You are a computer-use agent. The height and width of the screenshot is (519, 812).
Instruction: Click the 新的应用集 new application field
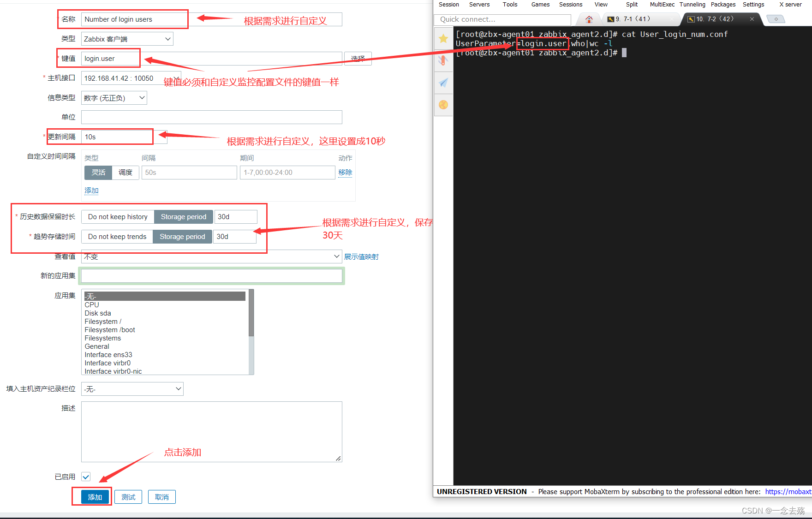(212, 276)
